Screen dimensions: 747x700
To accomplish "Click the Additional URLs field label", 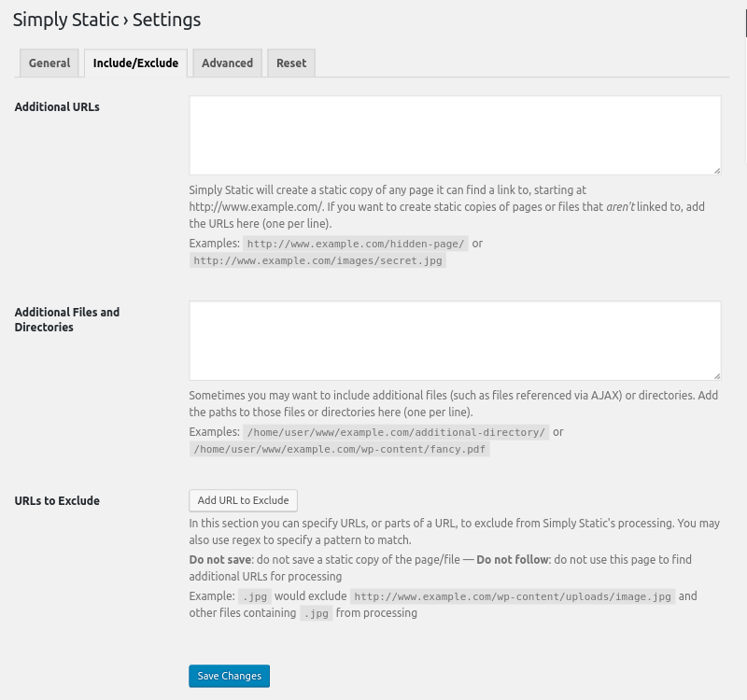I will click(57, 106).
